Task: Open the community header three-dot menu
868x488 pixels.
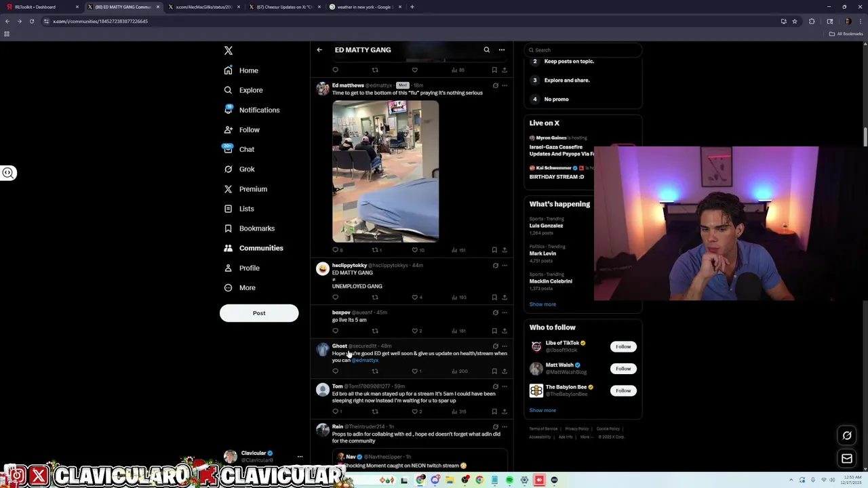Action: pyautogui.click(x=502, y=49)
